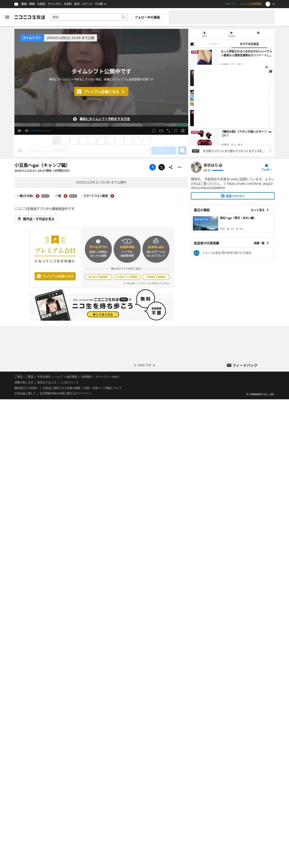
Task: Open チャンネル in top navigation
Action: 54,4
